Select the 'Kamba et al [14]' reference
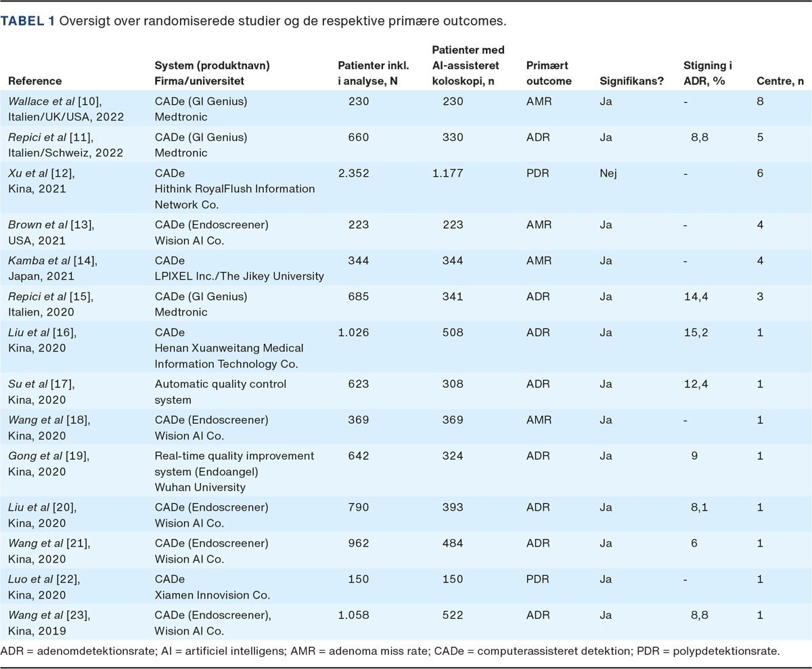Image resolution: width=812 pixels, height=669 pixels. tap(52, 261)
